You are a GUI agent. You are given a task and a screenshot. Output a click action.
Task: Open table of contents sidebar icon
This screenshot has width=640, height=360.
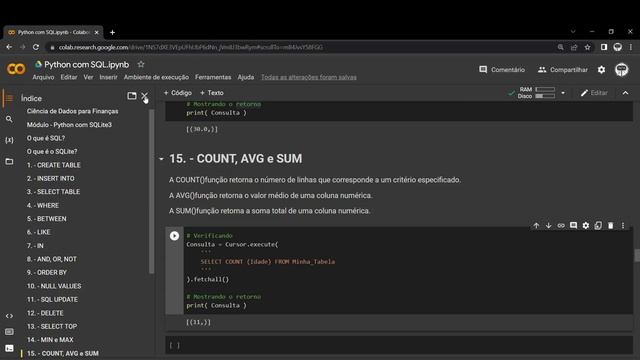(x=9, y=98)
